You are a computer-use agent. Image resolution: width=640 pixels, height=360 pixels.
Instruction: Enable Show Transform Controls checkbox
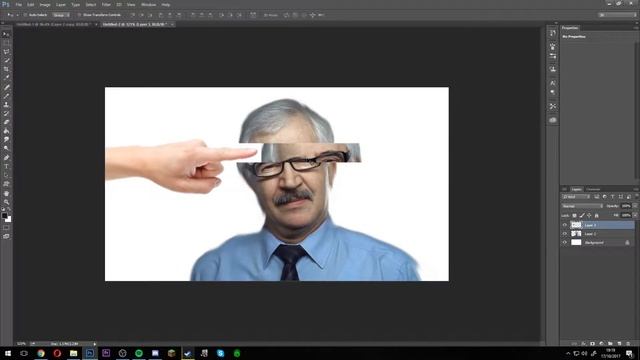(x=79, y=15)
